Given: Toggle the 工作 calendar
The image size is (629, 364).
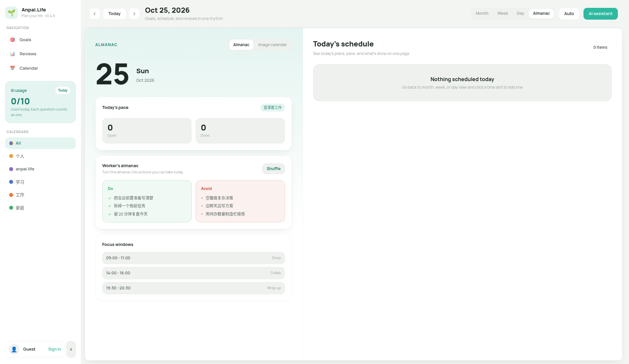Looking at the screenshot, I should [40, 195].
